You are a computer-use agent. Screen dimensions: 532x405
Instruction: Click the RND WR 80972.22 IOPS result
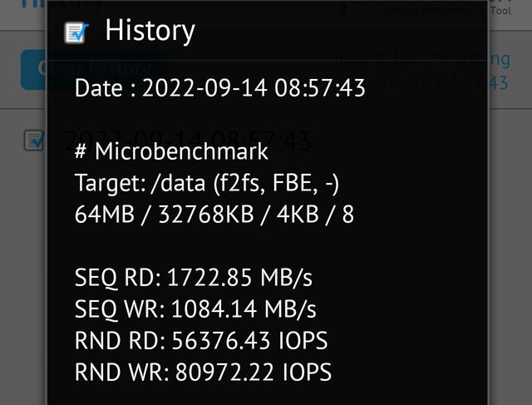click(x=203, y=373)
